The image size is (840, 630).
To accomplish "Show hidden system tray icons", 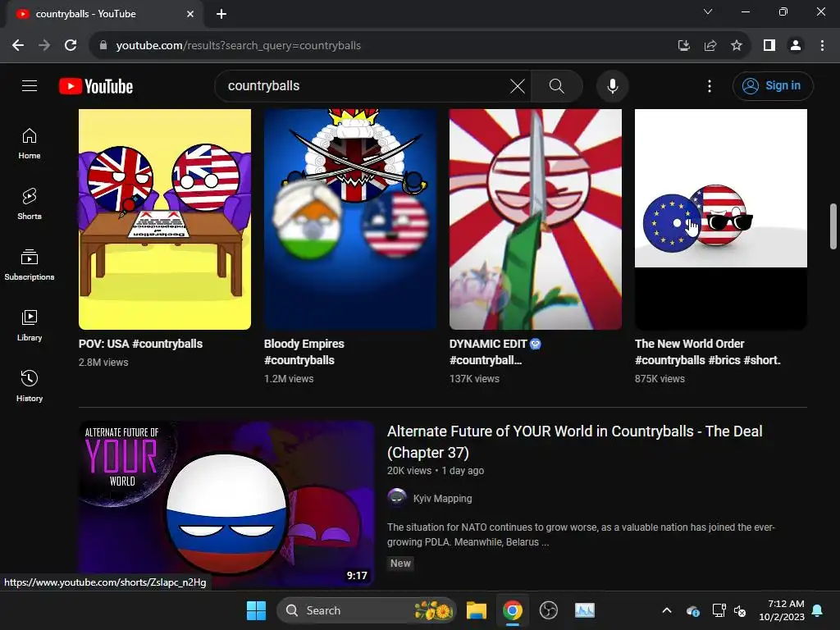I will 667,610.
